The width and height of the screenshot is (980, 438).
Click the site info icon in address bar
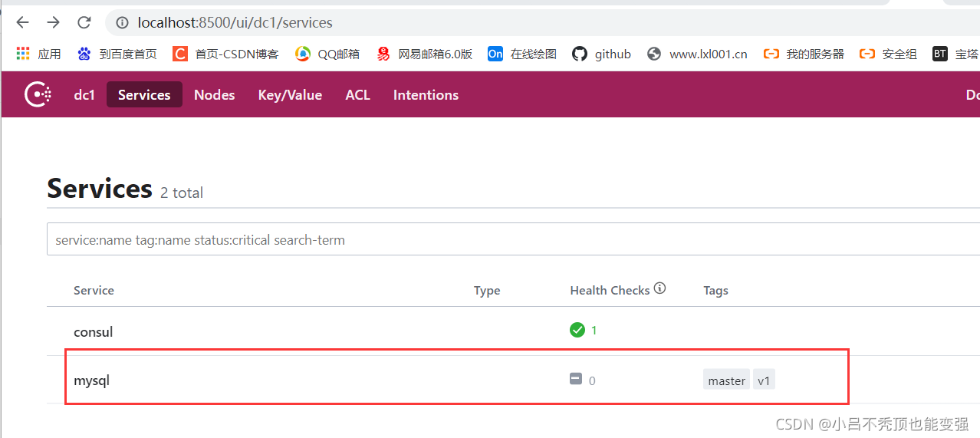click(x=122, y=23)
